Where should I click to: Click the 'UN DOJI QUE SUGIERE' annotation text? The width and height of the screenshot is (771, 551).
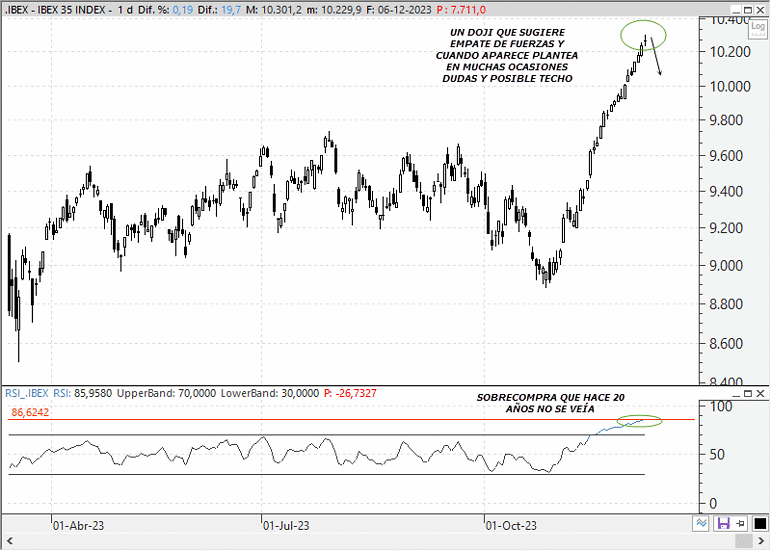click(507, 32)
